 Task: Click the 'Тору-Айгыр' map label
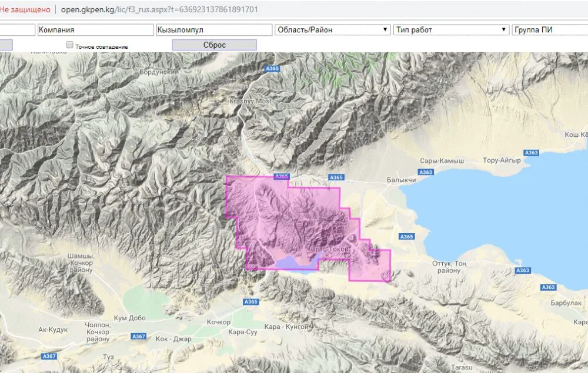click(502, 160)
